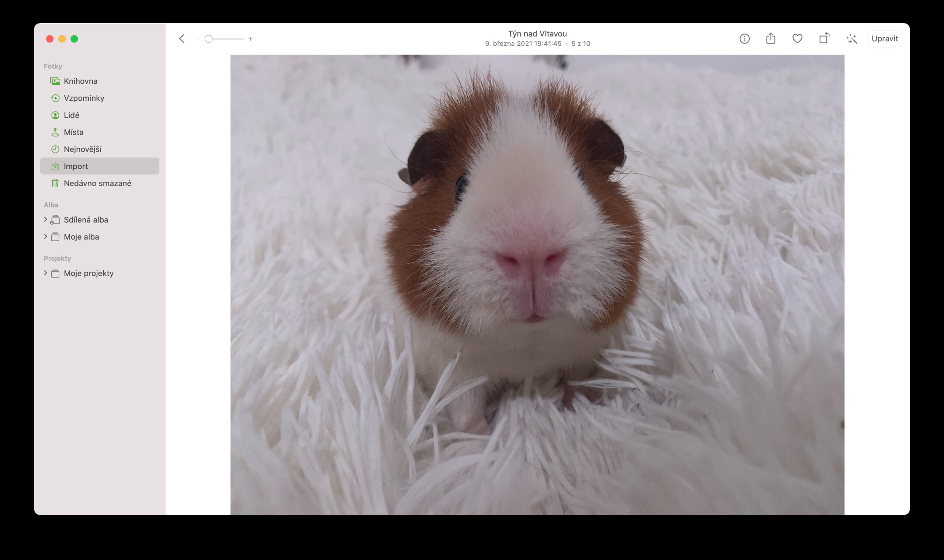Expand the Moje projekty tree
Image resolution: width=944 pixels, height=560 pixels.
89,273
